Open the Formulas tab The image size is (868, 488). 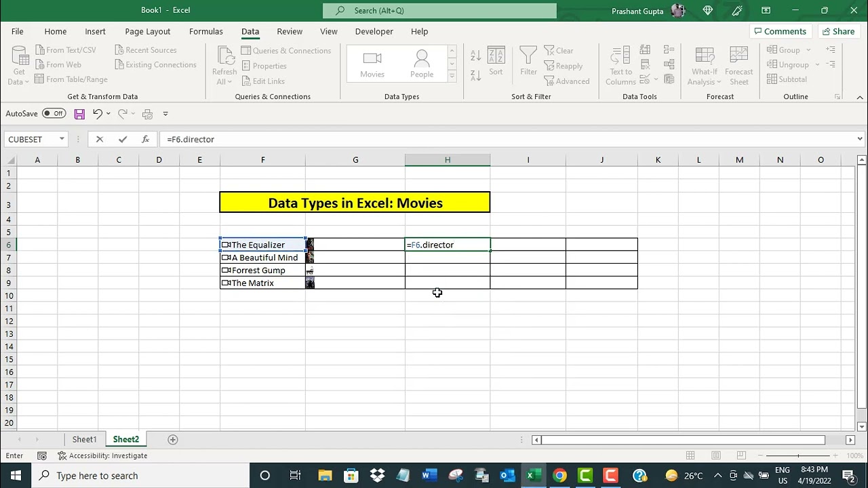206,31
